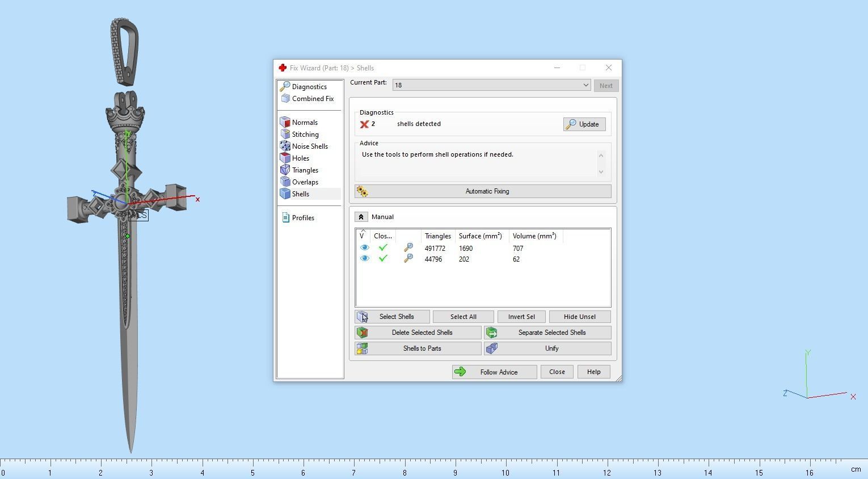Select the 491772 triangles cell
The width and height of the screenshot is (868, 479).
point(435,249)
